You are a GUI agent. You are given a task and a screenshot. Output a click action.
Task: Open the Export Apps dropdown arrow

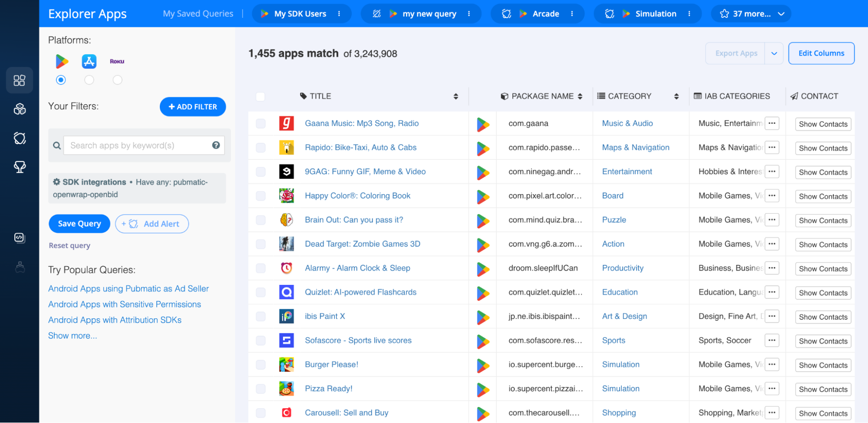click(774, 53)
